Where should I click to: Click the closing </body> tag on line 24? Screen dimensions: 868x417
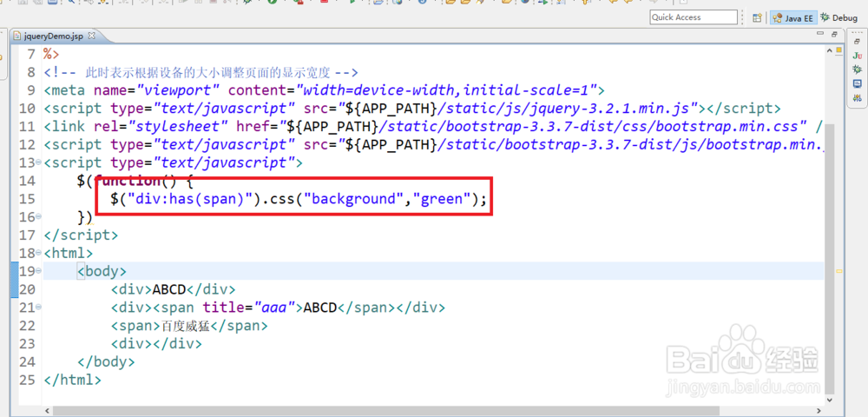[106, 362]
